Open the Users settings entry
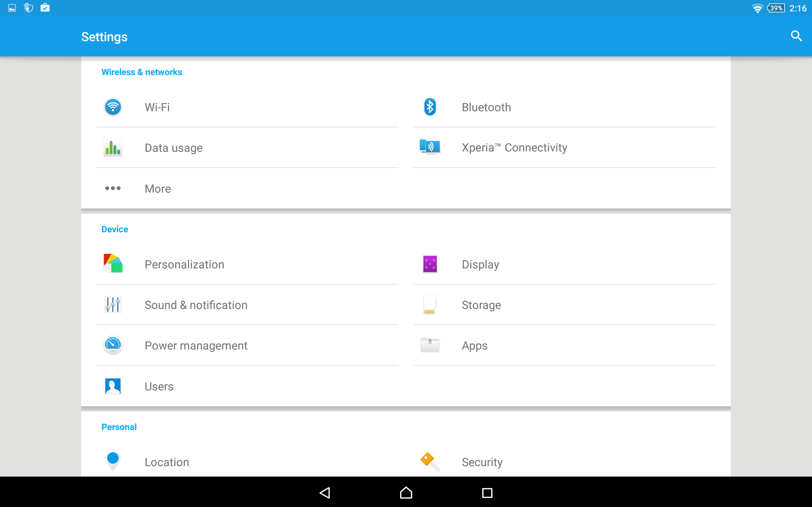Viewport: 812px width, 507px height. (159, 386)
